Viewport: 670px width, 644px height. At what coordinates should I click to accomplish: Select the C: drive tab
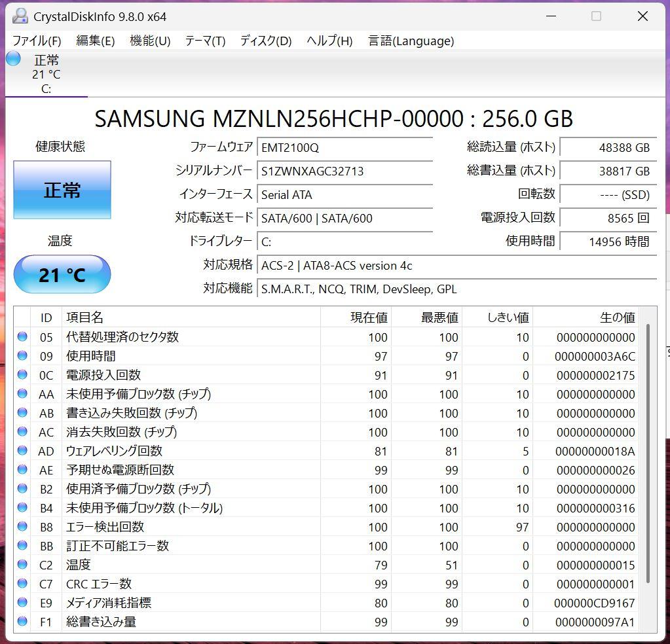46,77
